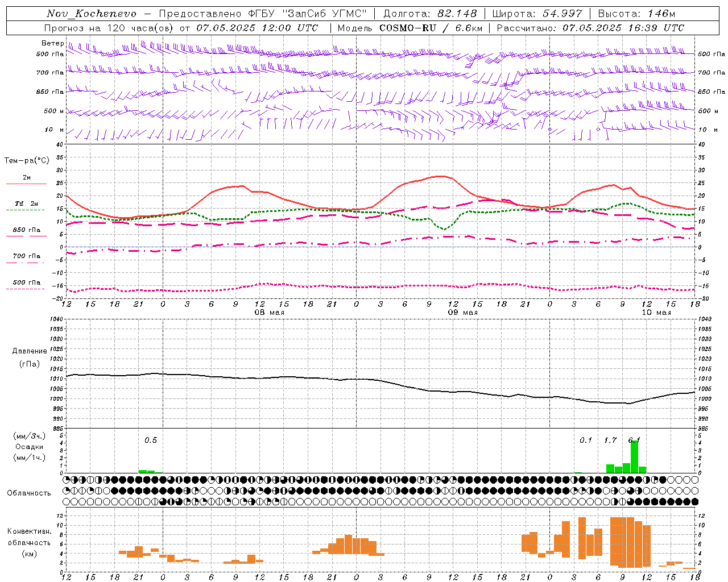Screen dimensions: 728x582
Task: Click the Осадки precipitation label
Action: pos(29,447)
